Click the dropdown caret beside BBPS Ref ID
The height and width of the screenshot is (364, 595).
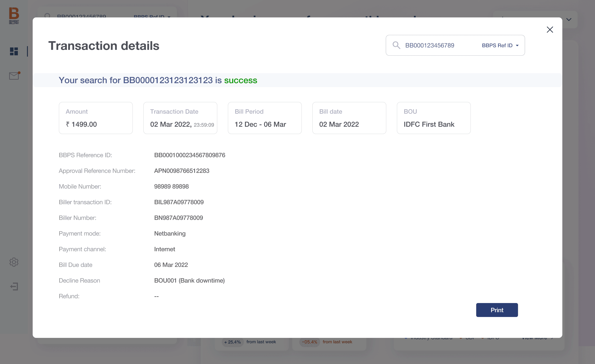click(x=517, y=46)
